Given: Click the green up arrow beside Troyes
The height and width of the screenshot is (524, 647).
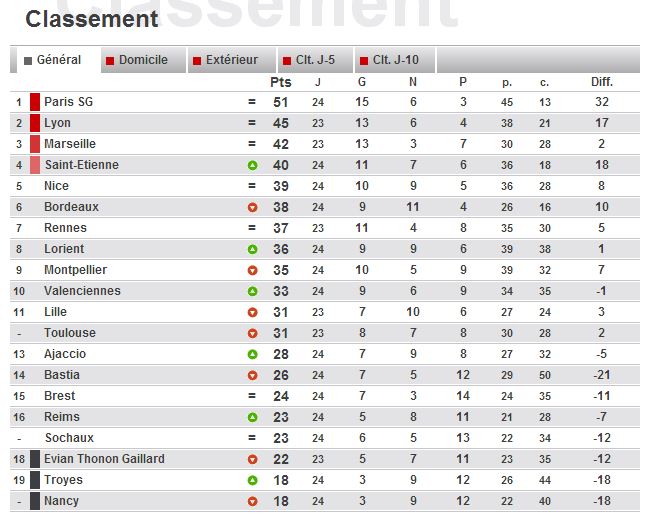Looking at the screenshot, I should click(x=253, y=480).
